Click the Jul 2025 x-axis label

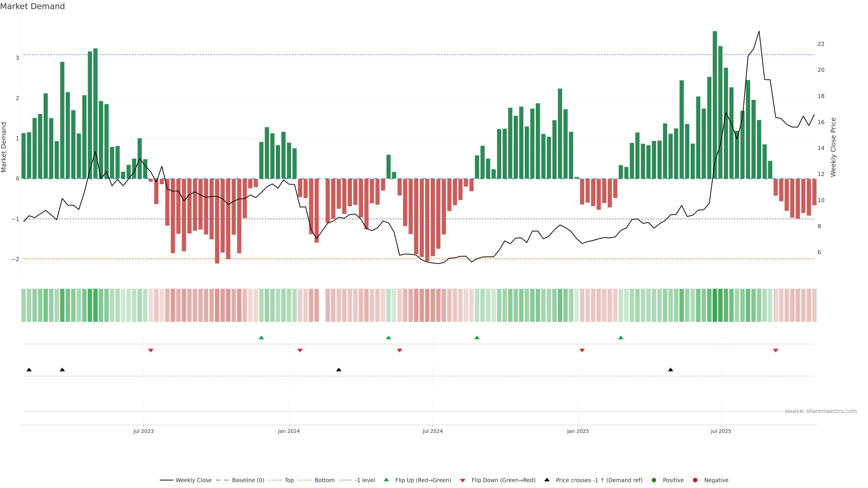(721, 431)
